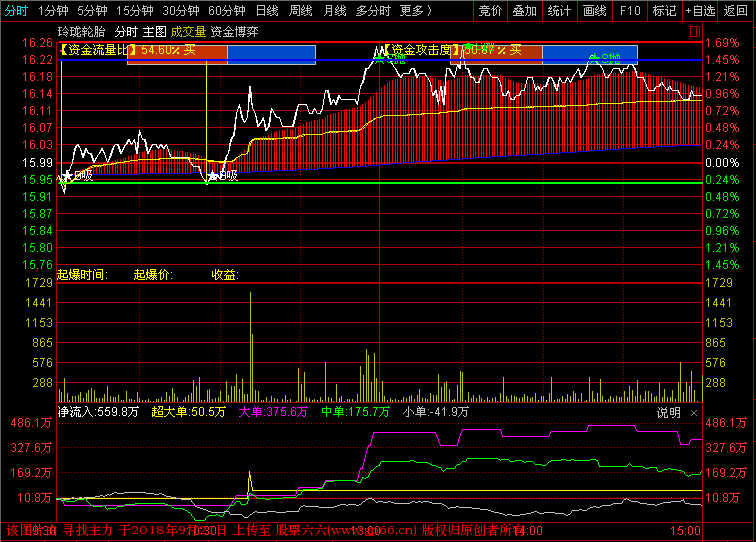Toggle the 主图 main chart option
The height and width of the screenshot is (542, 756).
(x=154, y=32)
